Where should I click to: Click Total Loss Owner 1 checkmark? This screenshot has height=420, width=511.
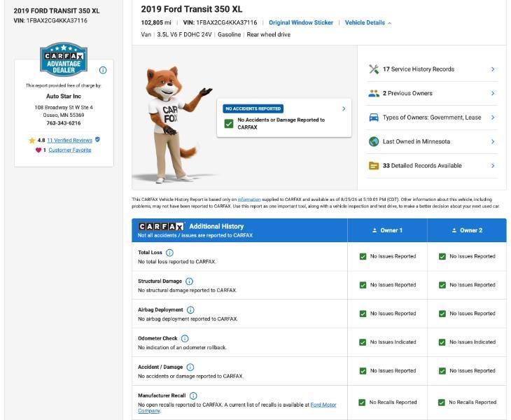pos(363,256)
